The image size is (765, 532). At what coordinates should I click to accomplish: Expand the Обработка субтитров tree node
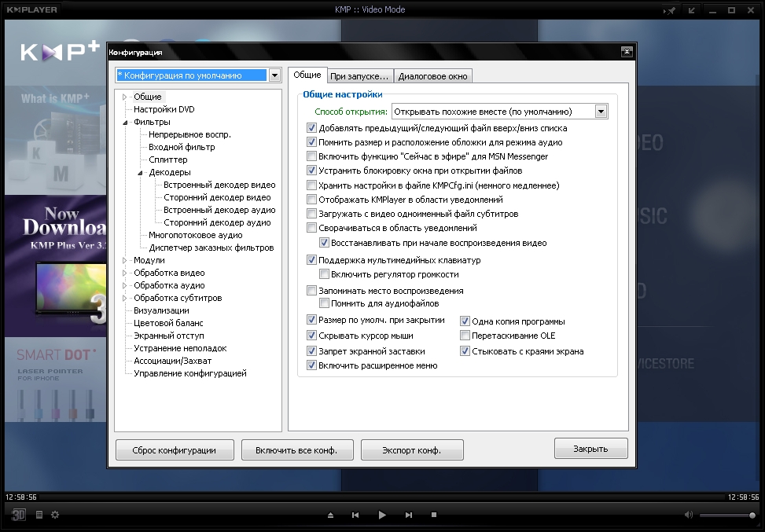tap(124, 298)
